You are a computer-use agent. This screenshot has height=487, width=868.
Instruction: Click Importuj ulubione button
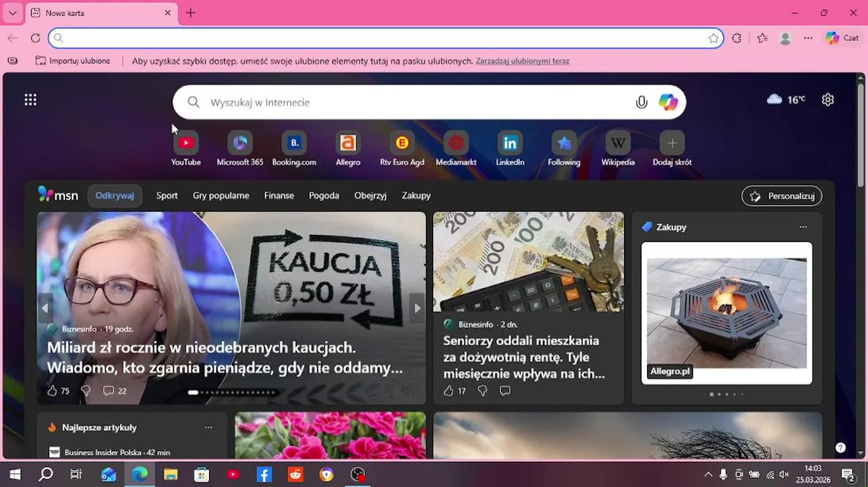pos(73,61)
